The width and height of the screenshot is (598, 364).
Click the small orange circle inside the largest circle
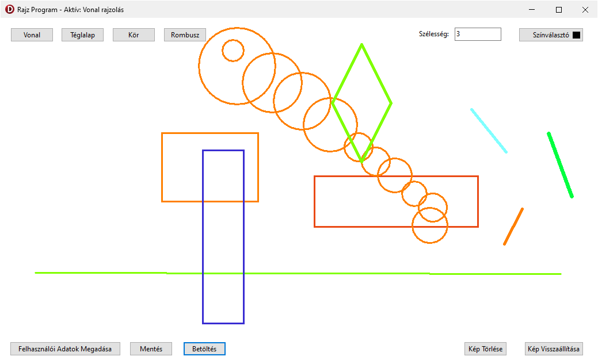[233, 40]
